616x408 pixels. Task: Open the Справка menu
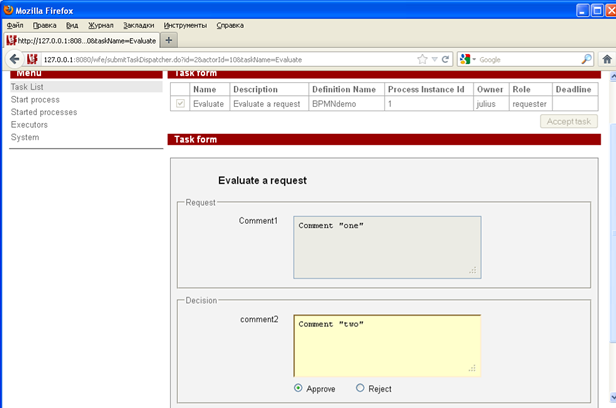pos(230,26)
